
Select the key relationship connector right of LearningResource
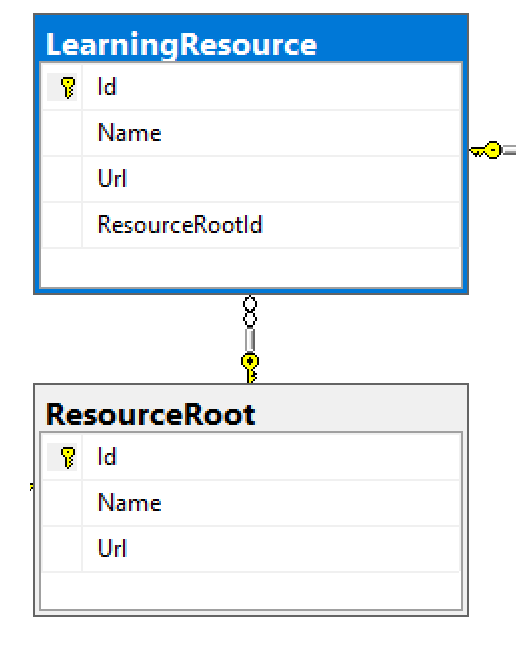(487, 150)
